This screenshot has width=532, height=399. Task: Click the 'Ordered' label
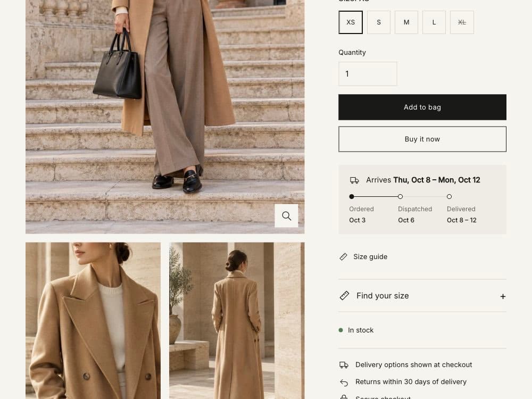coord(361,209)
